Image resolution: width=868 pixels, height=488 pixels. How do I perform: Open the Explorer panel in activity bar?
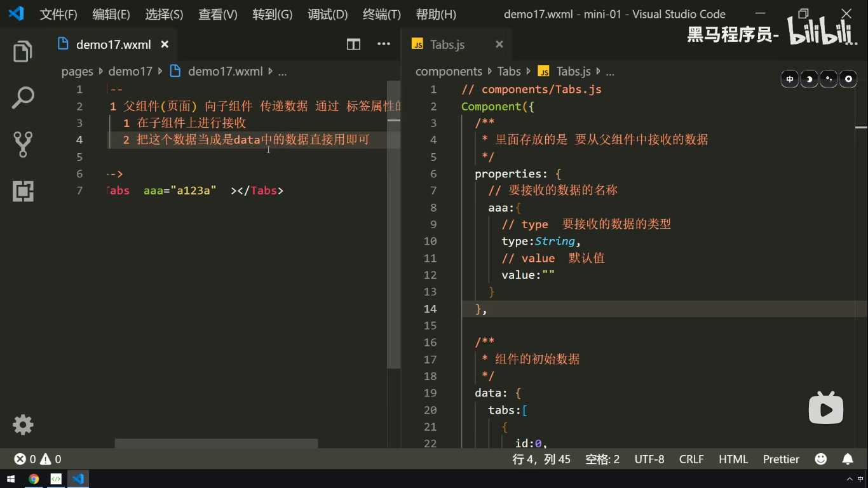23,51
